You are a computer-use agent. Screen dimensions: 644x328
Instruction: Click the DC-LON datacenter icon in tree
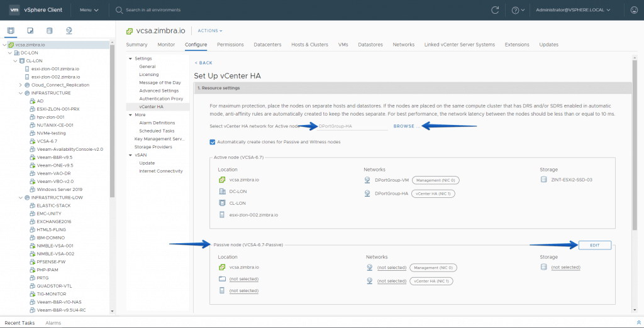(x=16, y=53)
